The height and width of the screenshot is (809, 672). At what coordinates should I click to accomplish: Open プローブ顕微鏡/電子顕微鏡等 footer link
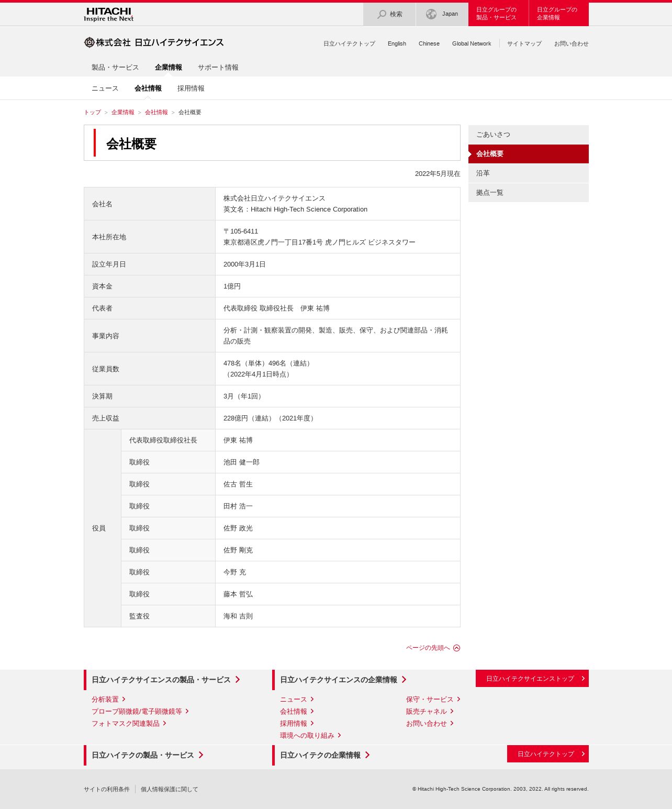pos(140,712)
